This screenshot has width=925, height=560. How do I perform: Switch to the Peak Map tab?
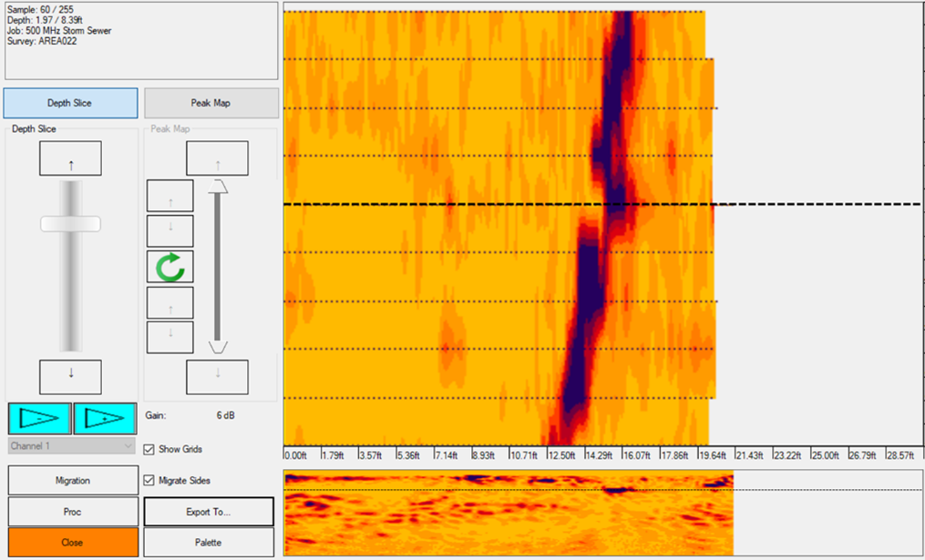click(211, 103)
